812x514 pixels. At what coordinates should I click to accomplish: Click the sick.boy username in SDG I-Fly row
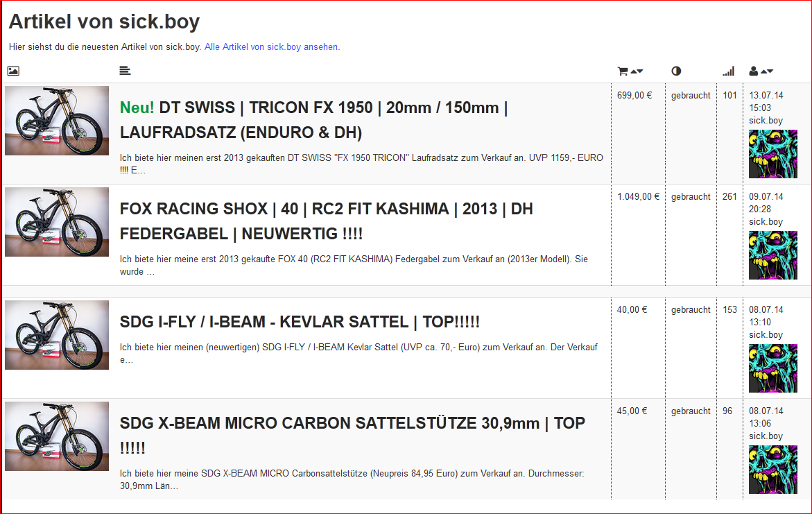click(x=766, y=335)
